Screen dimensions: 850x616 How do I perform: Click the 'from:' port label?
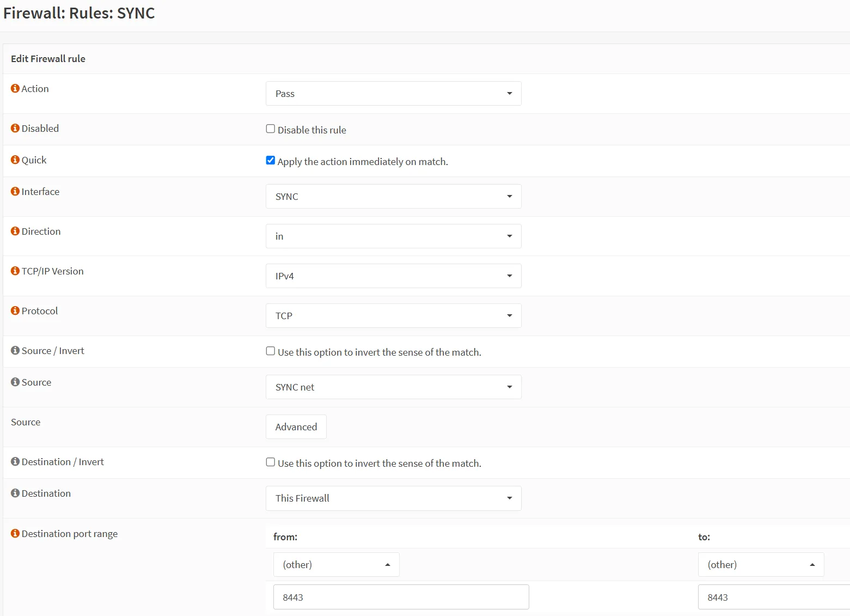[285, 536]
